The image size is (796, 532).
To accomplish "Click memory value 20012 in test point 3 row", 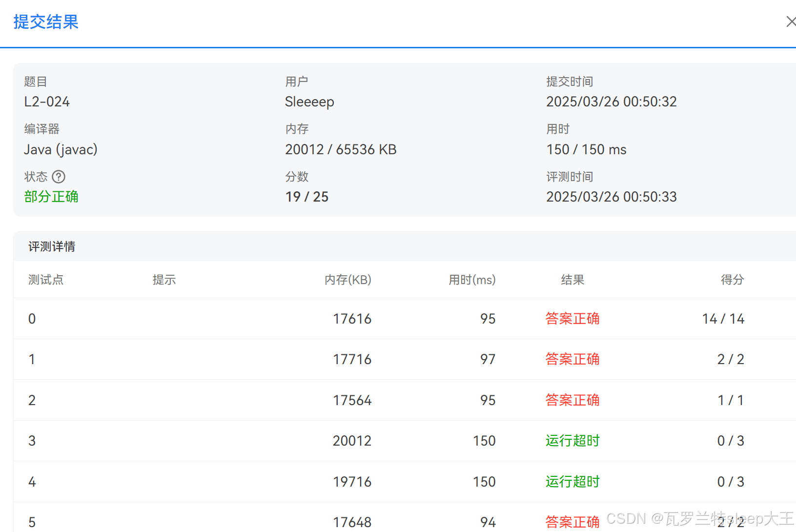I will (x=352, y=441).
